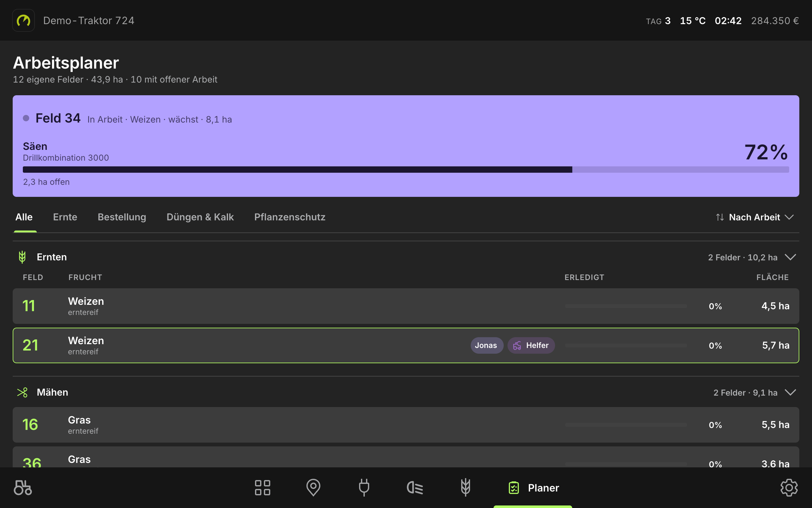Screen dimensions: 812x508
Task: Click the 02:42 clock time
Action: click(728, 21)
